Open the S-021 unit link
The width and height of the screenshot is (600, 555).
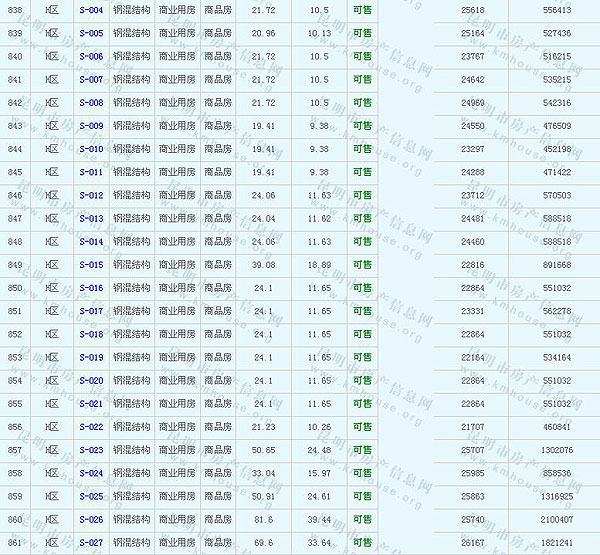pos(91,404)
